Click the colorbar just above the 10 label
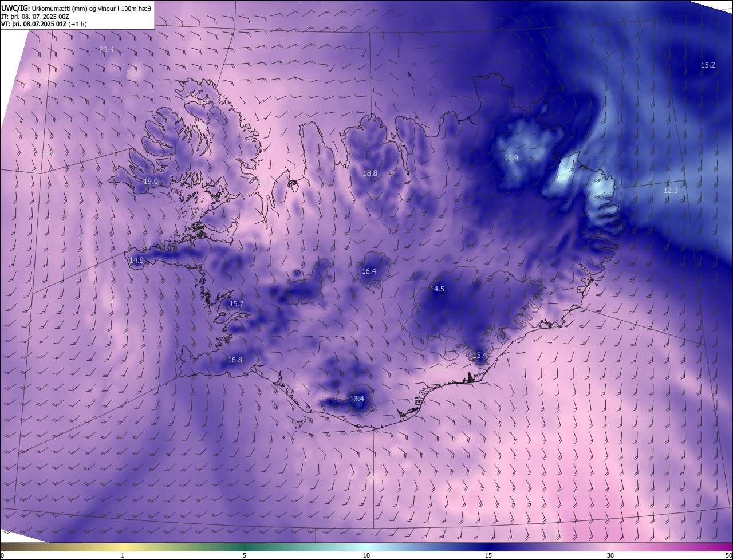This screenshot has width=733, height=560. (x=366, y=547)
